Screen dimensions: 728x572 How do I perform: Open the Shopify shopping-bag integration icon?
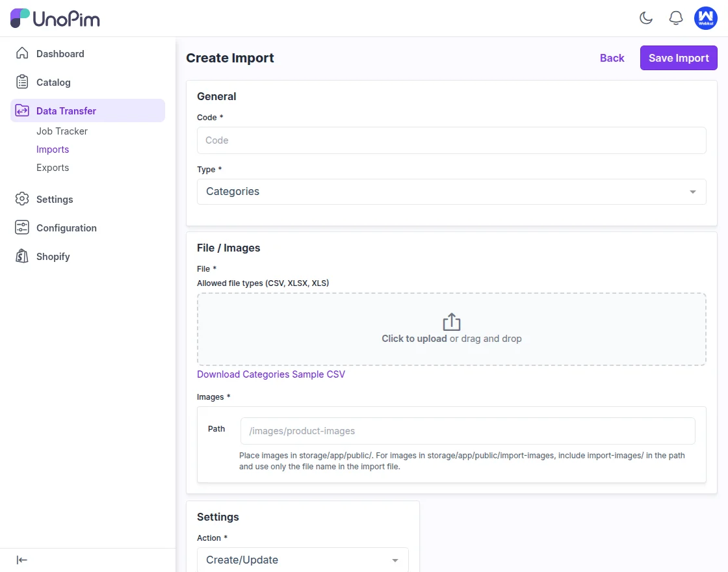click(21, 256)
